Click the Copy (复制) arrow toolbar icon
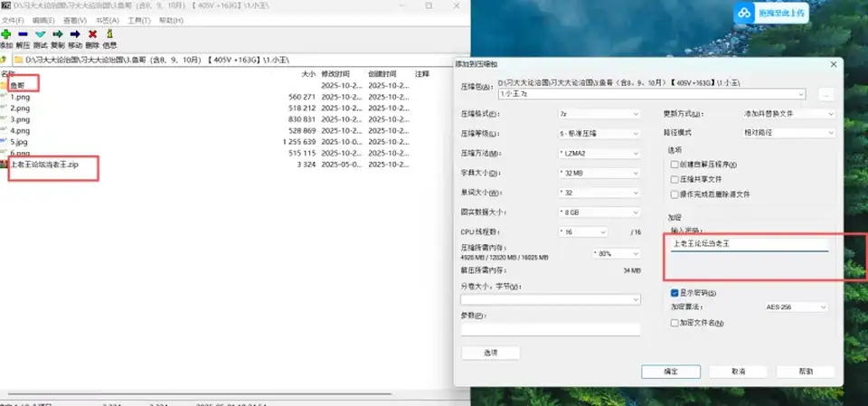This screenshot has width=868, height=406. coord(58,34)
